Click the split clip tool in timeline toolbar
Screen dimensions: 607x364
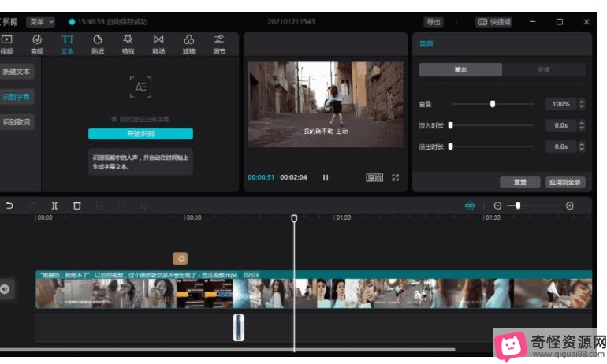click(x=54, y=206)
